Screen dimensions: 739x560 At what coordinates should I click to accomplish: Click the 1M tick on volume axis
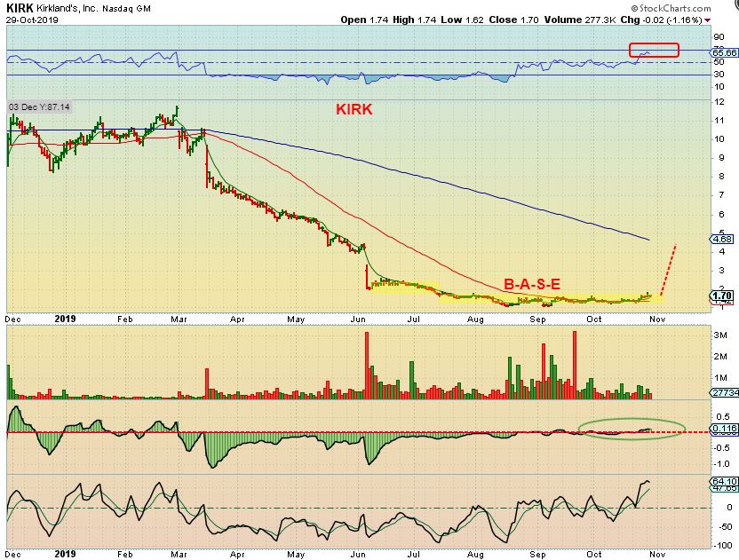(x=720, y=378)
